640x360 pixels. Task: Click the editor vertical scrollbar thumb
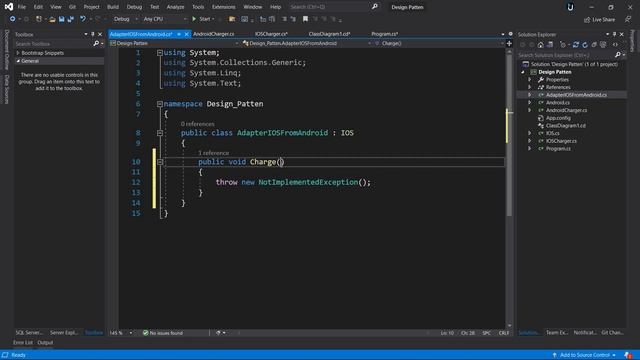pyautogui.click(x=509, y=135)
